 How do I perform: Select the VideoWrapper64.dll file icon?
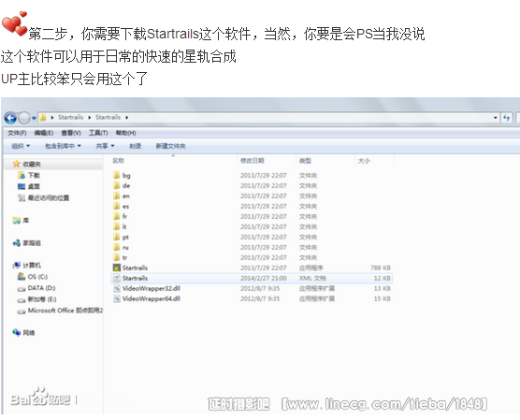pos(116,298)
